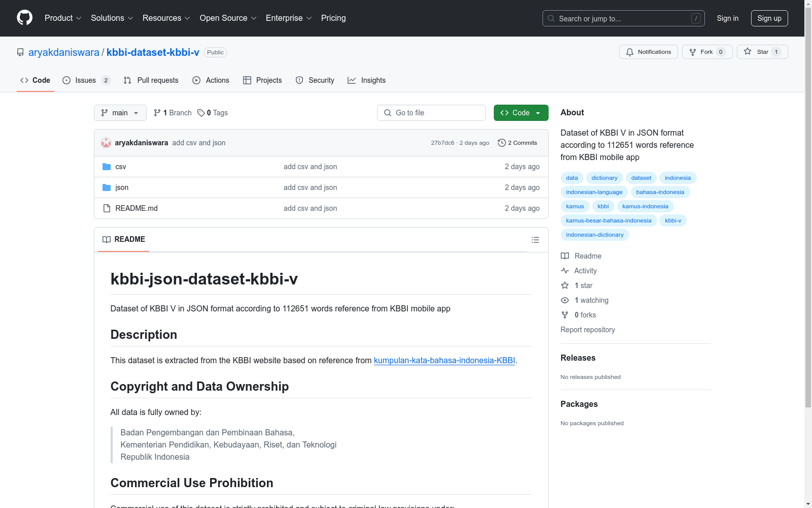Select the indonesian-language topic tag
Screen dimensions: 812x508
click(x=594, y=192)
